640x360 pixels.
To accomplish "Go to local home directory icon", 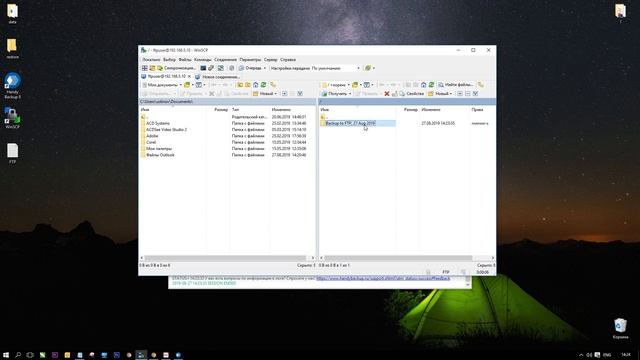I will 256,85.
